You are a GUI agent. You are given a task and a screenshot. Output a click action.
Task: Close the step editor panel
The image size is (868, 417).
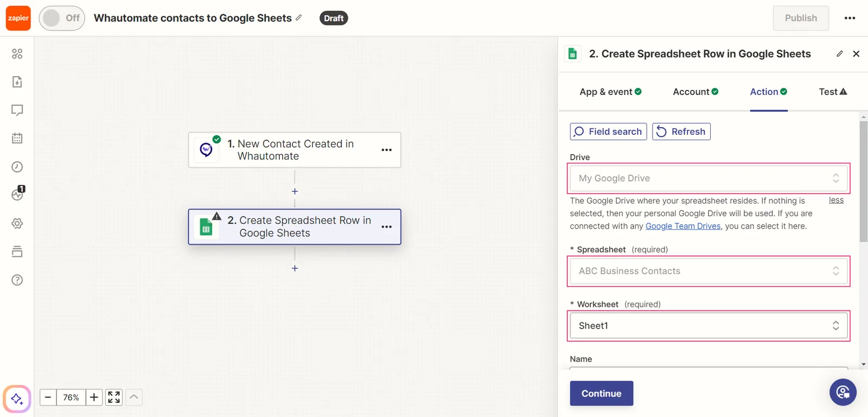pos(856,54)
